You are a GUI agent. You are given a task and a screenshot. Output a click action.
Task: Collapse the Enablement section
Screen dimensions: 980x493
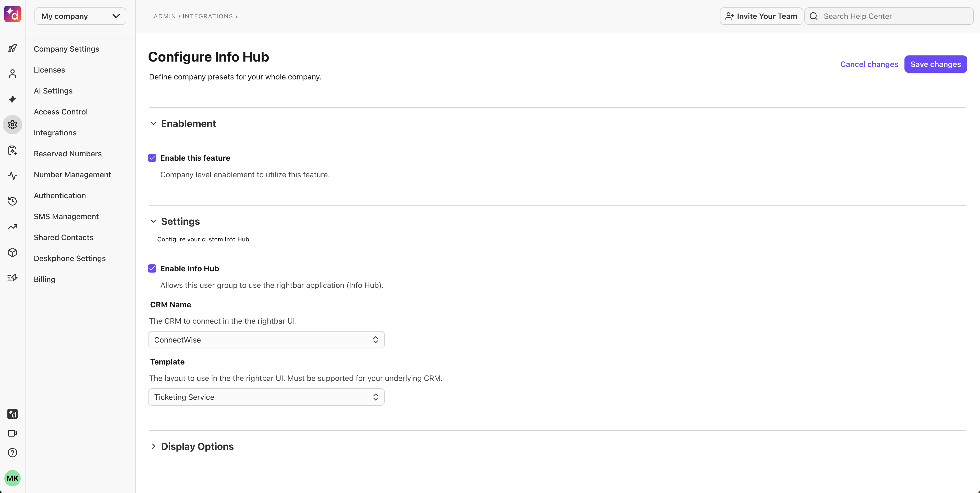[153, 123]
